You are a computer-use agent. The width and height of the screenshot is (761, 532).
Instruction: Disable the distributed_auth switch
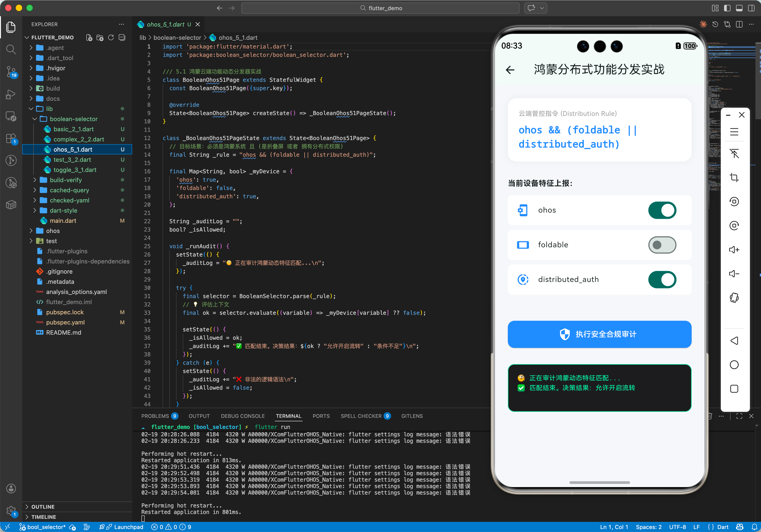(x=662, y=279)
